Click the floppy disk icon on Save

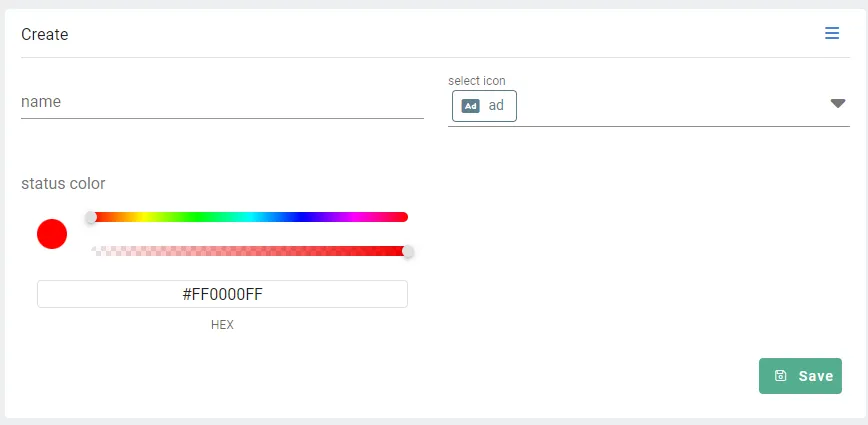point(781,376)
